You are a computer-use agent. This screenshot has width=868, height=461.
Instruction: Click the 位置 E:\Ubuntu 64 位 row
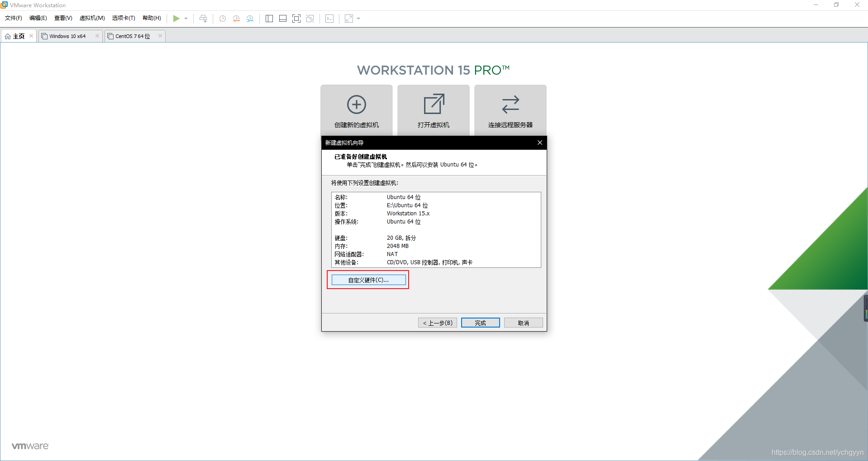point(436,205)
